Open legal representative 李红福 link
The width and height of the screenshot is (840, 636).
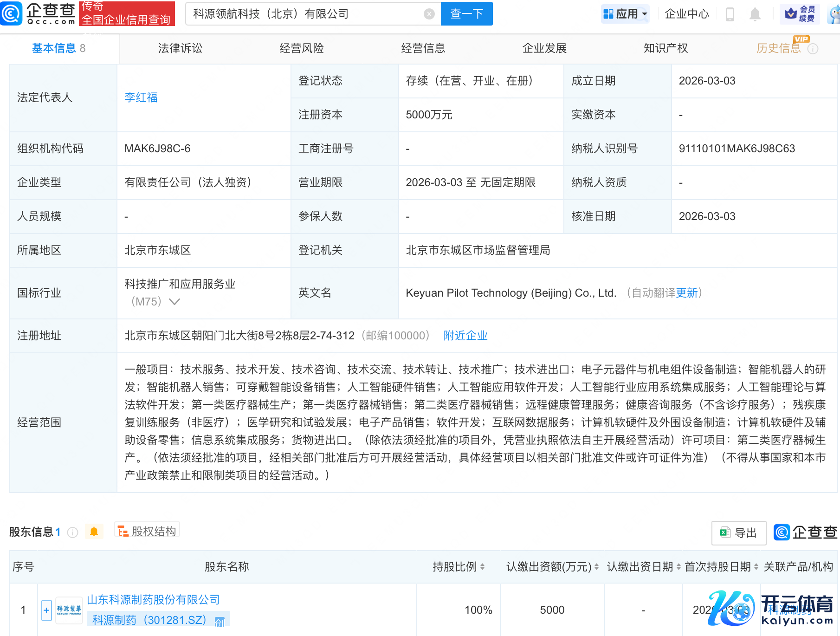tap(141, 97)
